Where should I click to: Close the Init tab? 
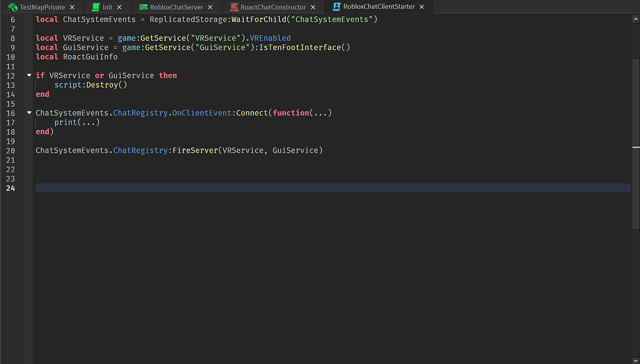click(118, 7)
